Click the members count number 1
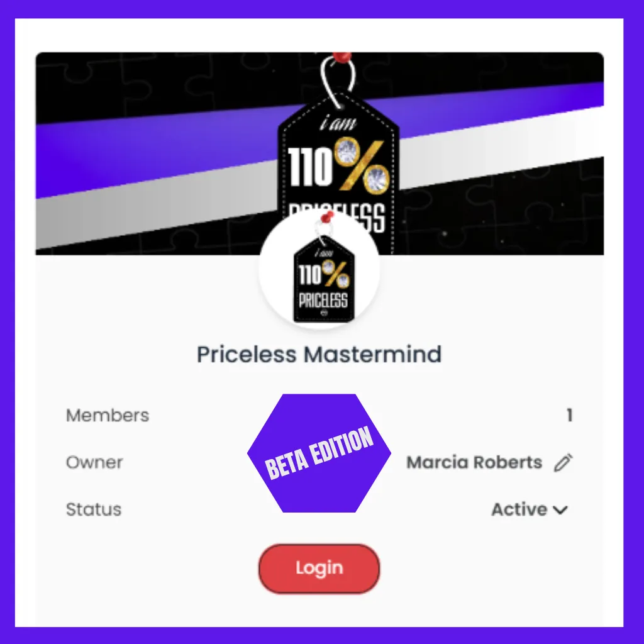The width and height of the screenshot is (644, 644). (x=569, y=415)
